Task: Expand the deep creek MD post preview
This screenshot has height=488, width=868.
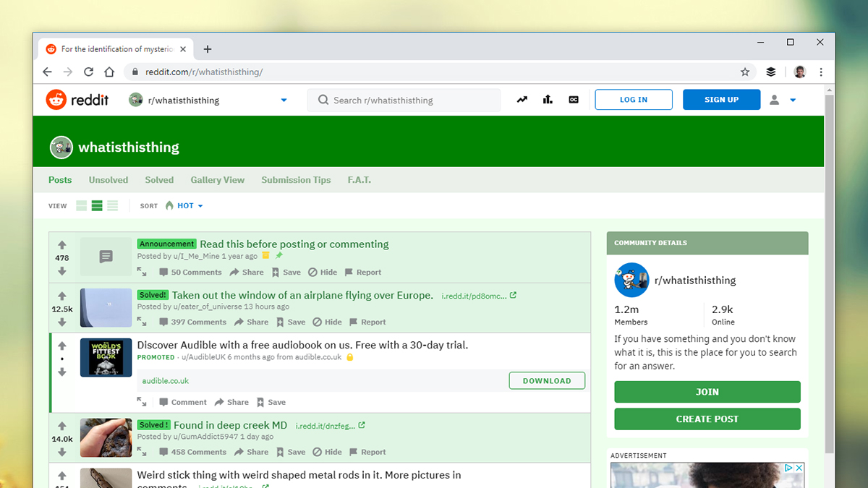Action: (x=142, y=452)
